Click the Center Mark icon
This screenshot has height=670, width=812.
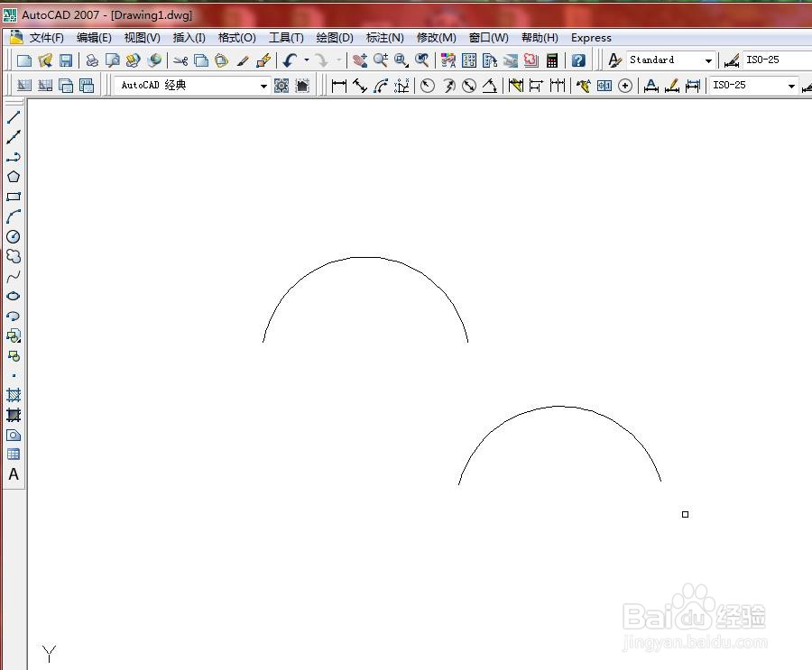pyautogui.click(x=625, y=86)
